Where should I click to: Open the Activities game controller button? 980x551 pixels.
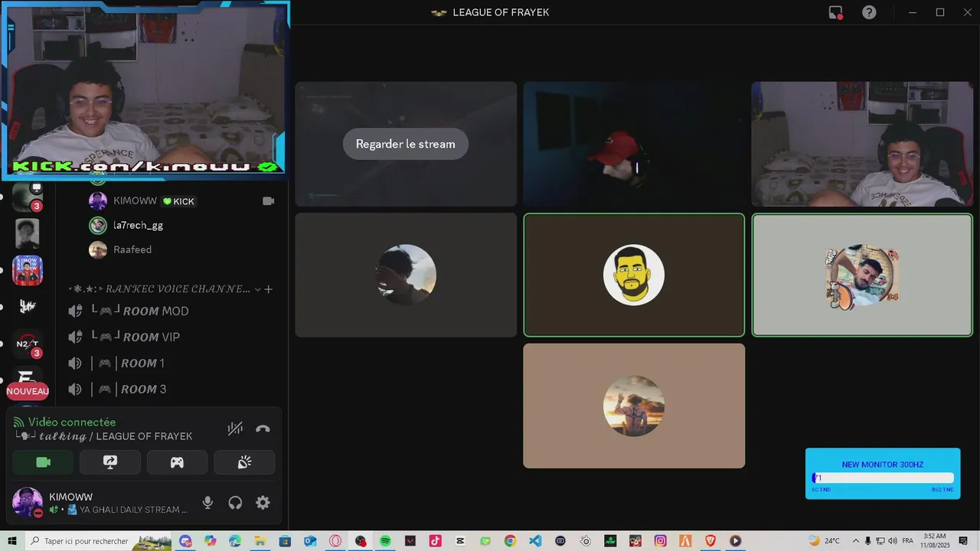(x=177, y=462)
